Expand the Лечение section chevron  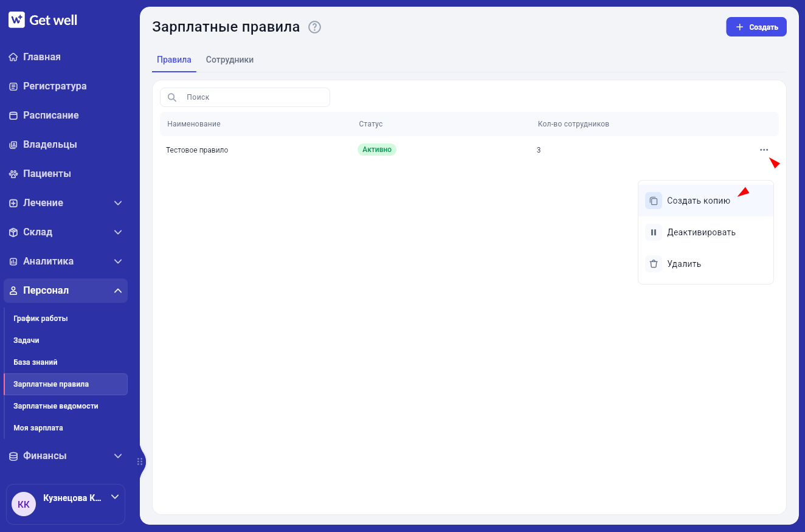[x=118, y=203]
